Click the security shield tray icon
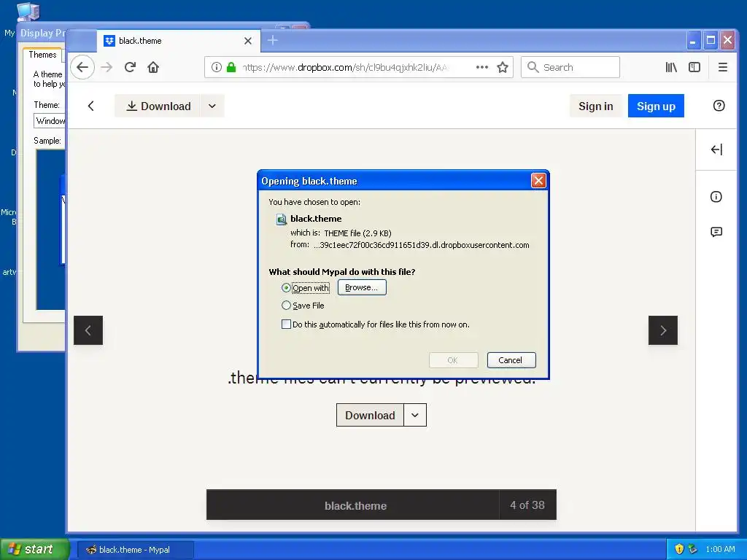The height and width of the screenshot is (560, 747). coord(679,549)
